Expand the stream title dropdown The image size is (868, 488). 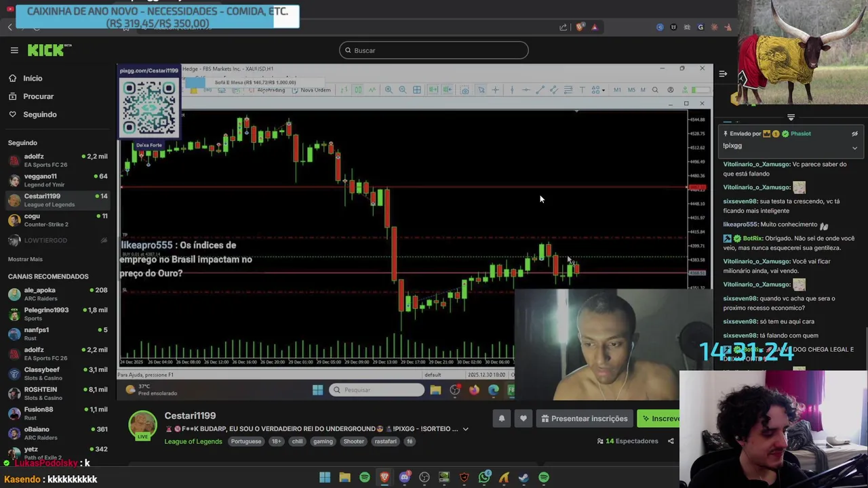[465, 429]
